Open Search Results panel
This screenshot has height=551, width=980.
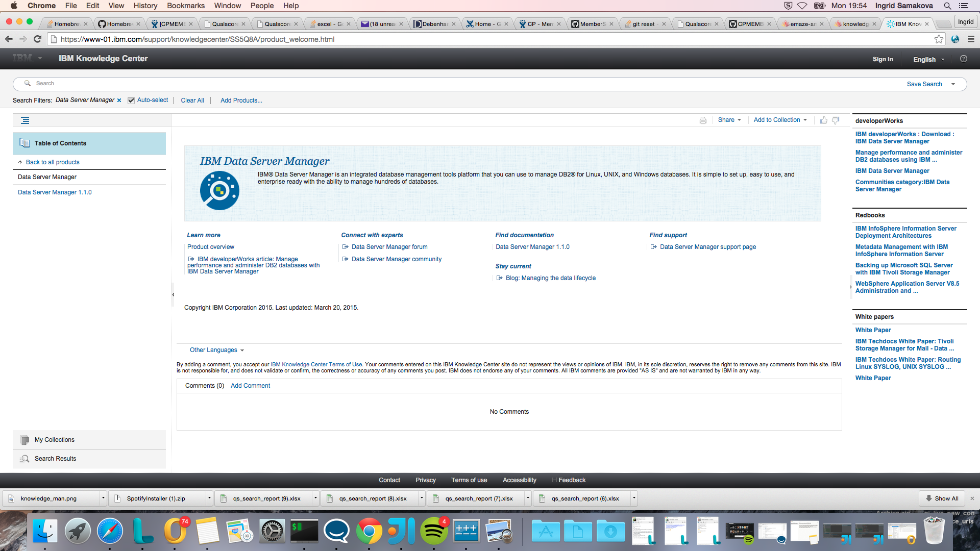(x=89, y=459)
